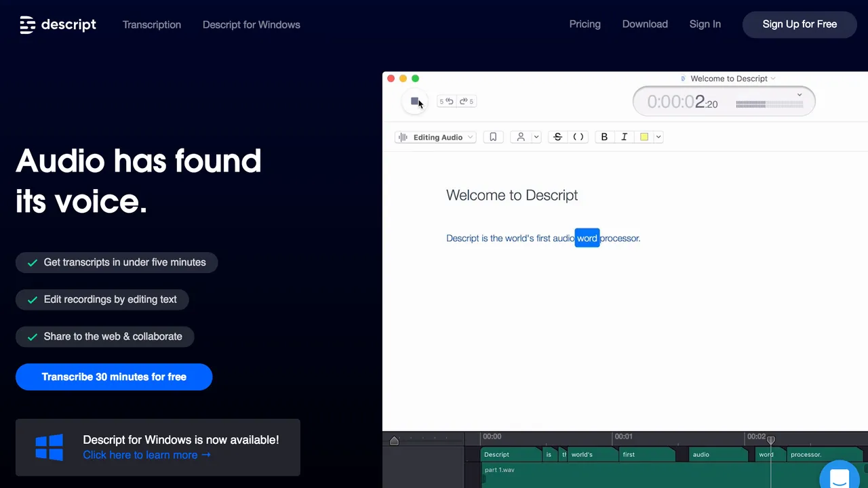The height and width of the screenshot is (488, 868).
Task: Open Descript for Windows nav item
Action: [252, 24]
